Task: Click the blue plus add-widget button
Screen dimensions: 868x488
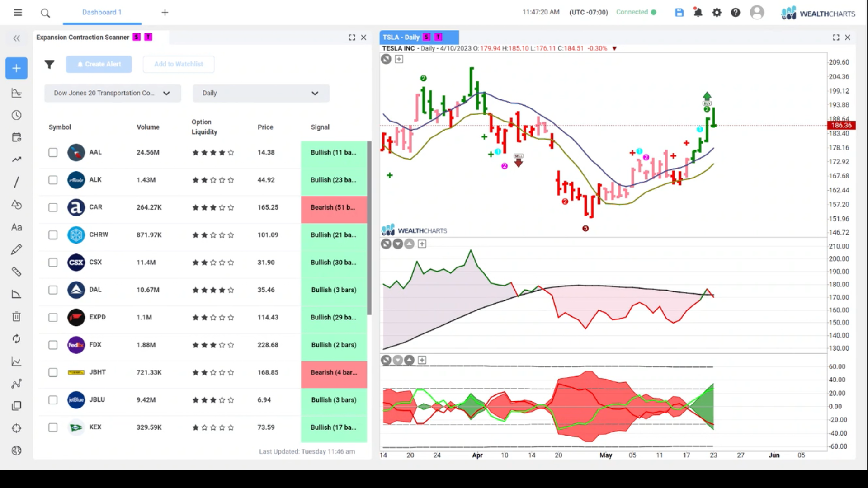Action: [x=17, y=68]
